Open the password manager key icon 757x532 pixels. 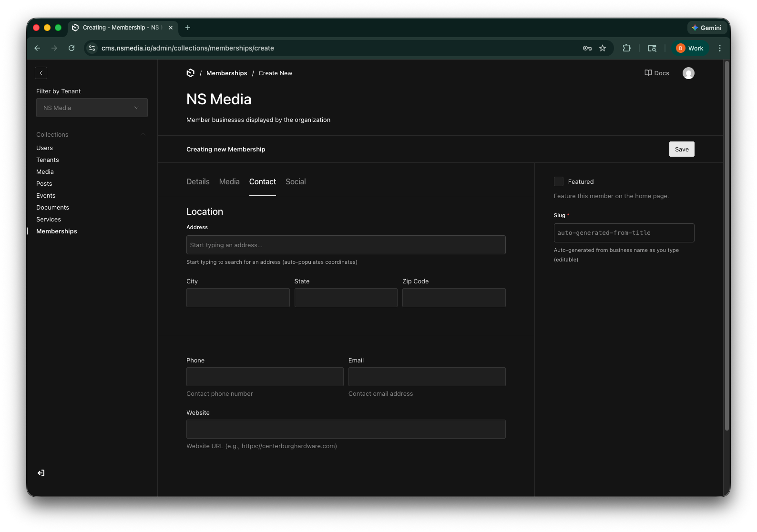[587, 48]
